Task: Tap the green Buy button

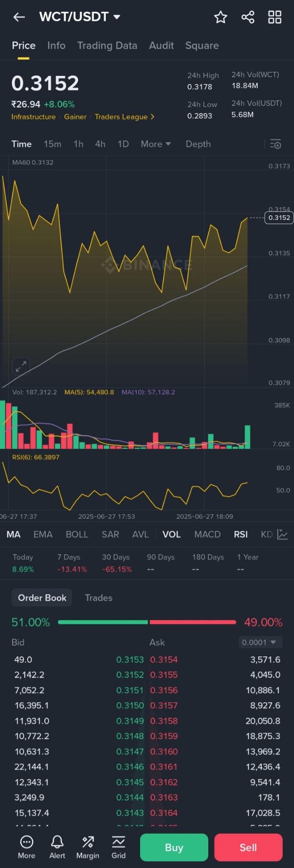Action: click(174, 848)
